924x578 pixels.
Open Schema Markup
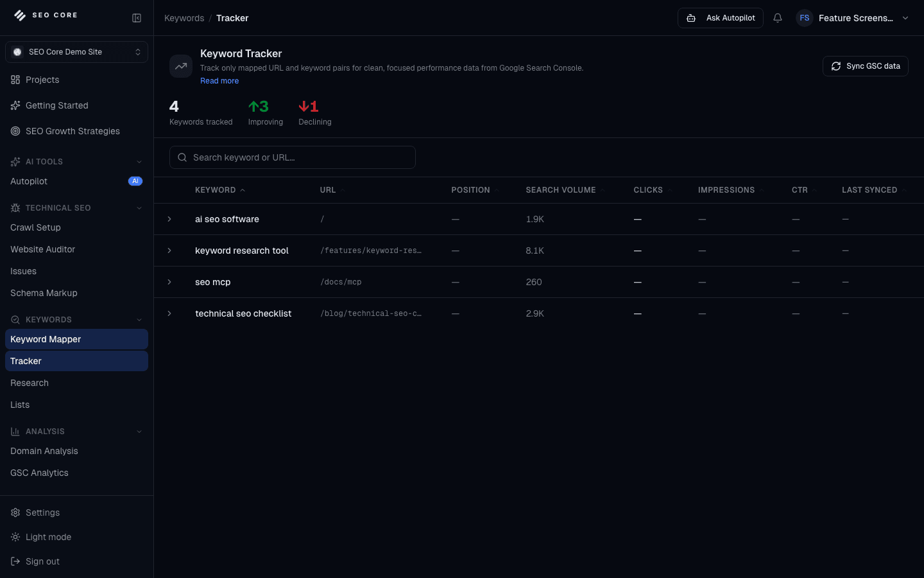pyautogui.click(x=77, y=293)
